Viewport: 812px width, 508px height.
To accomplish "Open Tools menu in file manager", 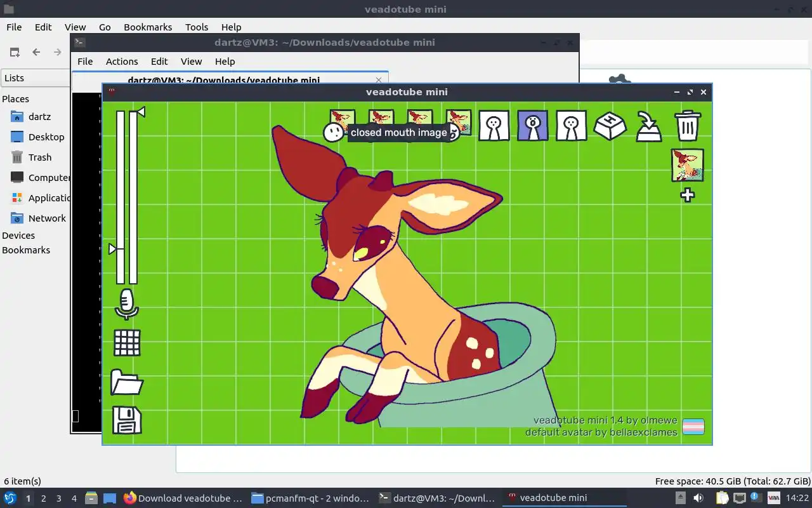I will click(197, 27).
